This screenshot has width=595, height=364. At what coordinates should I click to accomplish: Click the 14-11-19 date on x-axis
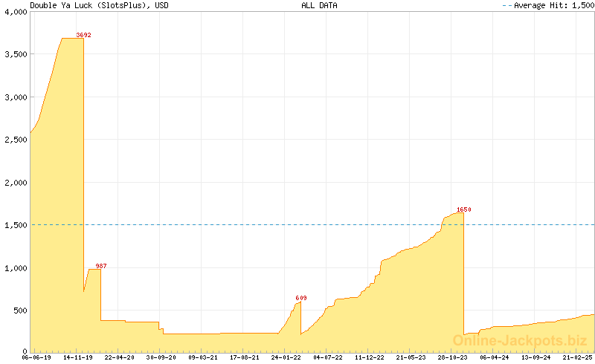[77, 357]
